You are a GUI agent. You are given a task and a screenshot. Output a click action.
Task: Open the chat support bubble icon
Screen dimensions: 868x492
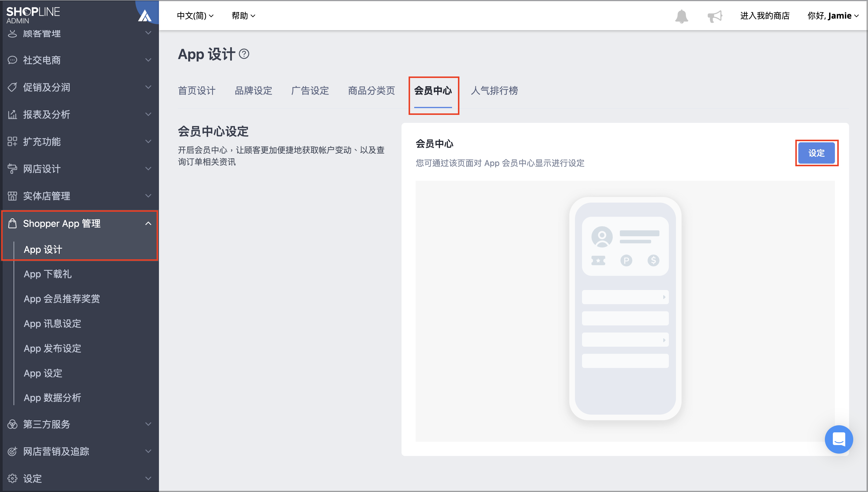838,439
